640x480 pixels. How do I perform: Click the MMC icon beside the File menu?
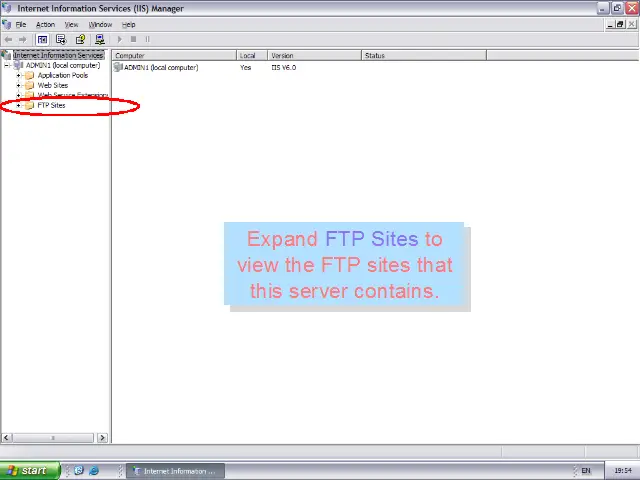pos(7,24)
